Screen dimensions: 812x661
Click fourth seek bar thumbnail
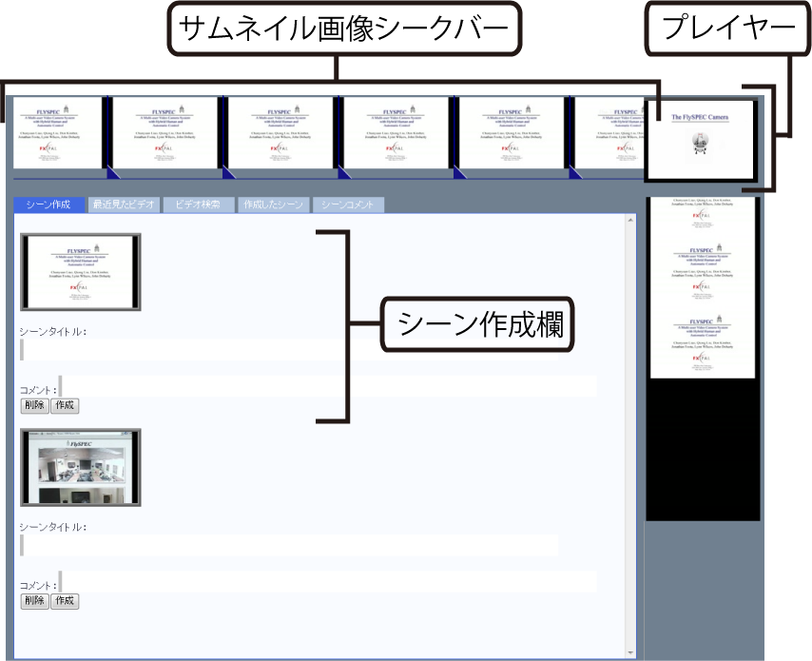pyautogui.click(x=396, y=132)
